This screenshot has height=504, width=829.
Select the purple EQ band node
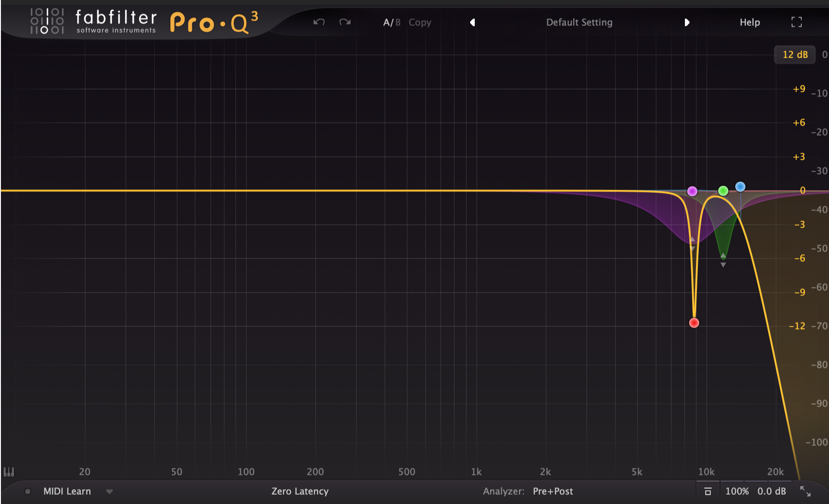point(692,191)
